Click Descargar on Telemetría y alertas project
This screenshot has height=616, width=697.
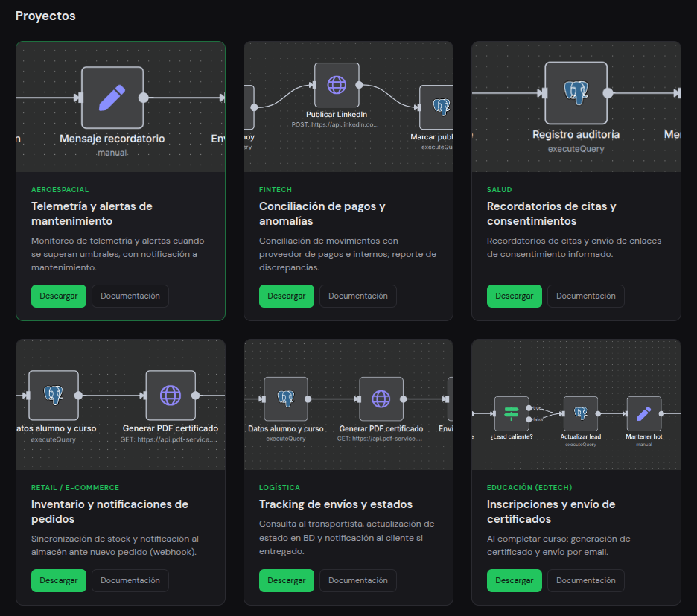coord(58,296)
